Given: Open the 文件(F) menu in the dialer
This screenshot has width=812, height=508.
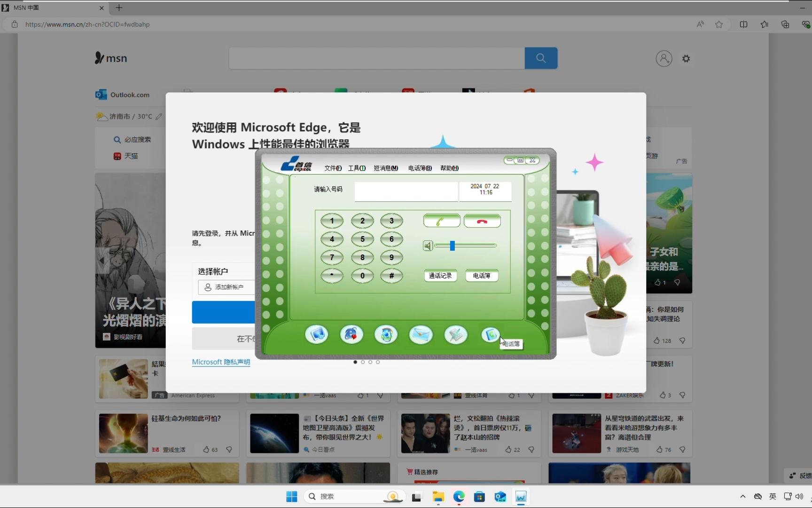Looking at the screenshot, I should pyautogui.click(x=333, y=168).
